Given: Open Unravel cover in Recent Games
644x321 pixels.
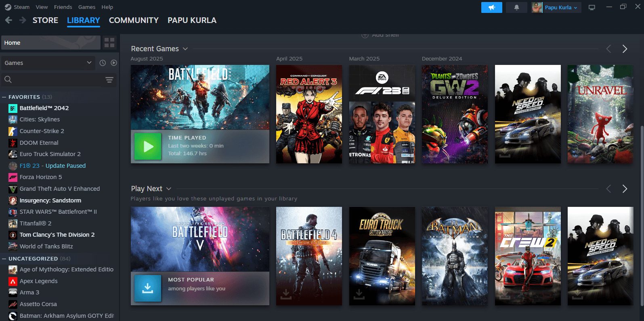Looking at the screenshot, I should 600,114.
